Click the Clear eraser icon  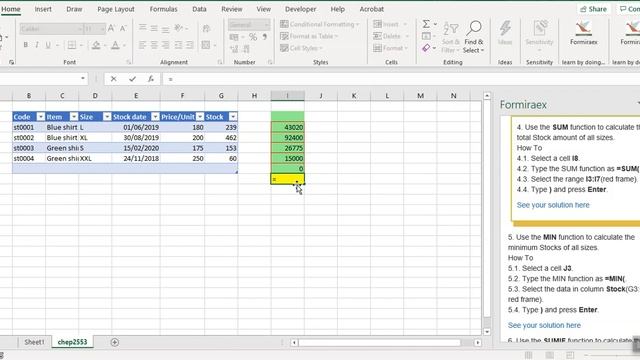(x=426, y=48)
